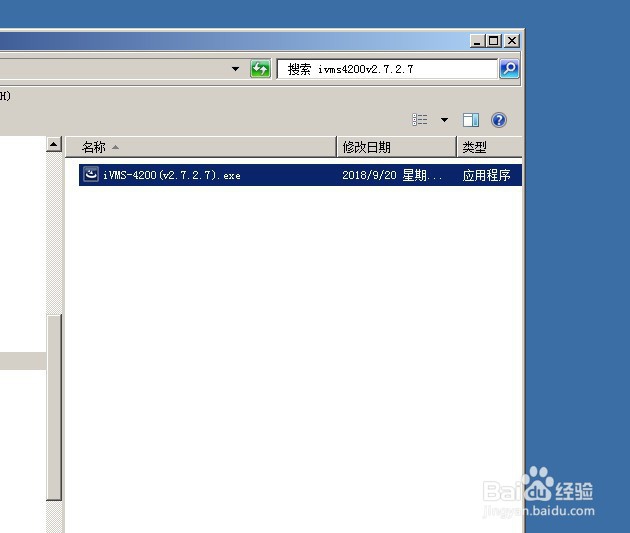Click the navigation pane scroll up arrow
This screenshot has height=533, width=630.
pos(54,144)
